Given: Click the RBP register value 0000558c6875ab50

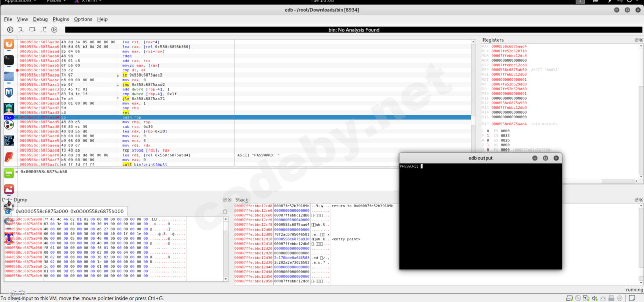Looking at the screenshot, I should [x=509, y=70].
